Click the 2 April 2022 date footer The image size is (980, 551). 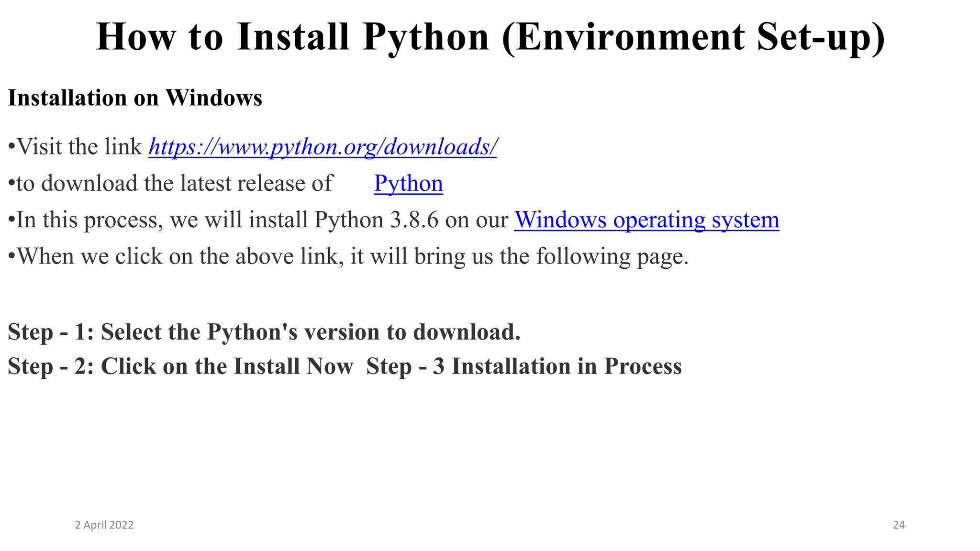point(104,525)
